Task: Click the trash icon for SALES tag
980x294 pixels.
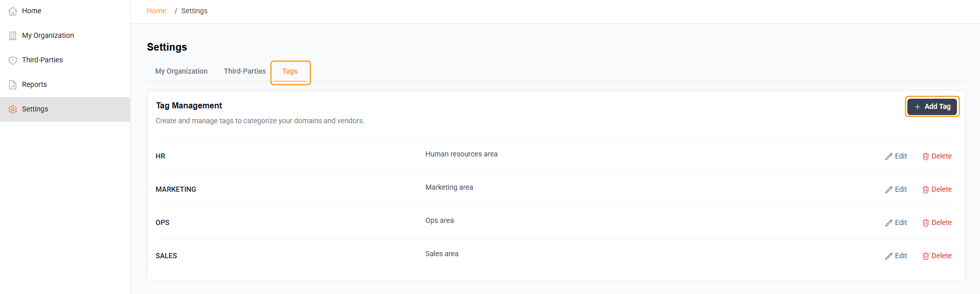Action: click(x=925, y=256)
